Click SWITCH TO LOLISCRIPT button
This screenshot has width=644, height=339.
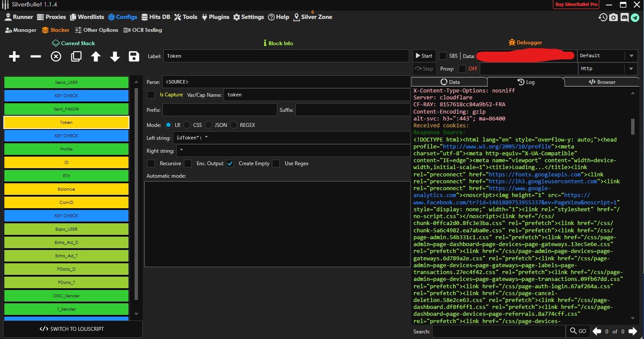pyautogui.click(x=72, y=329)
